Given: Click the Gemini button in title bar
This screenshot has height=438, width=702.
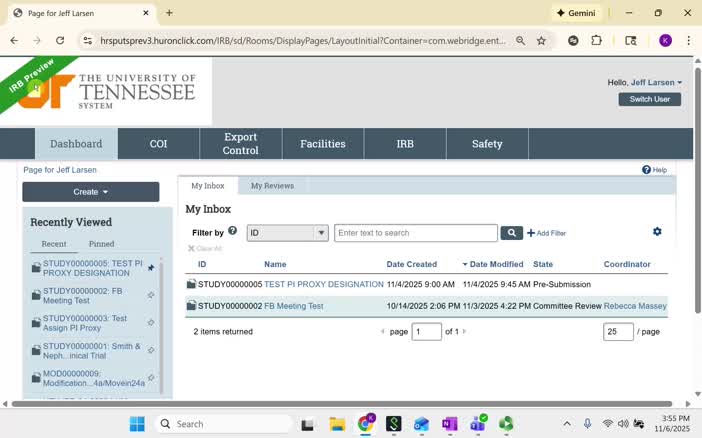Looking at the screenshot, I should [576, 13].
